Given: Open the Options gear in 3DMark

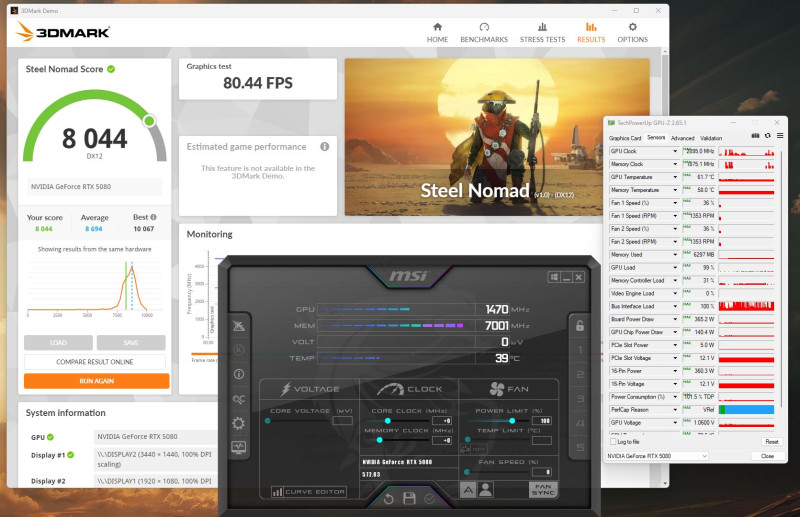Looking at the screenshot, I should coord(633,33).
